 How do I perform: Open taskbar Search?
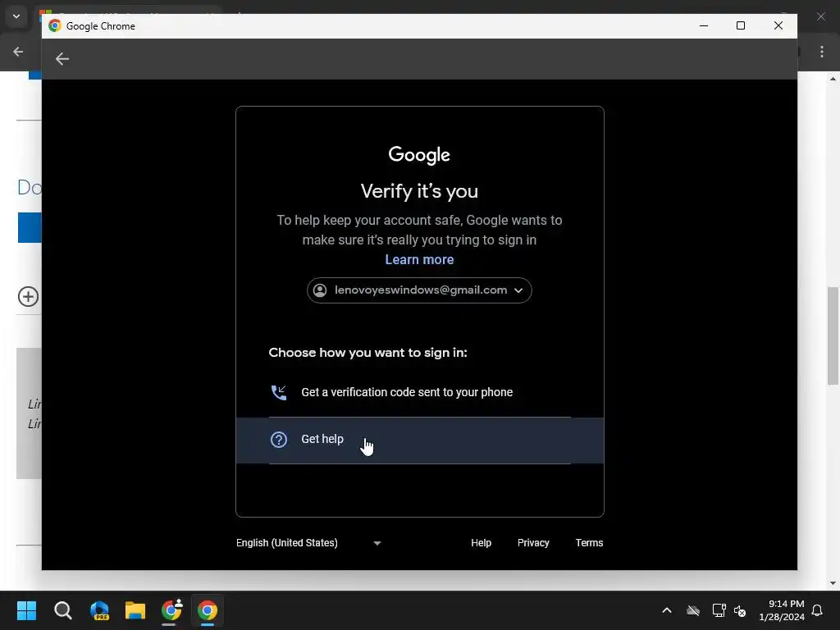click(x=62, y=610)
